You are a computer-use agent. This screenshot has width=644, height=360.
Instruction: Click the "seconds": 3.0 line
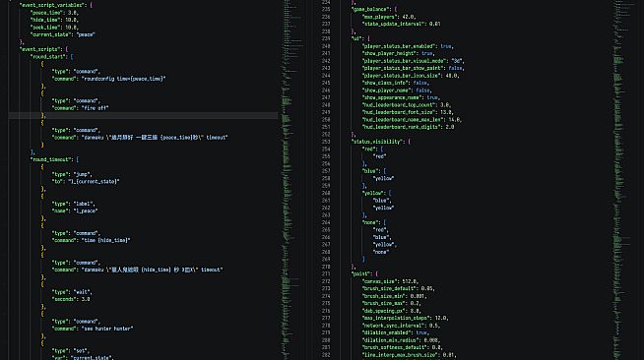[71, 299]
